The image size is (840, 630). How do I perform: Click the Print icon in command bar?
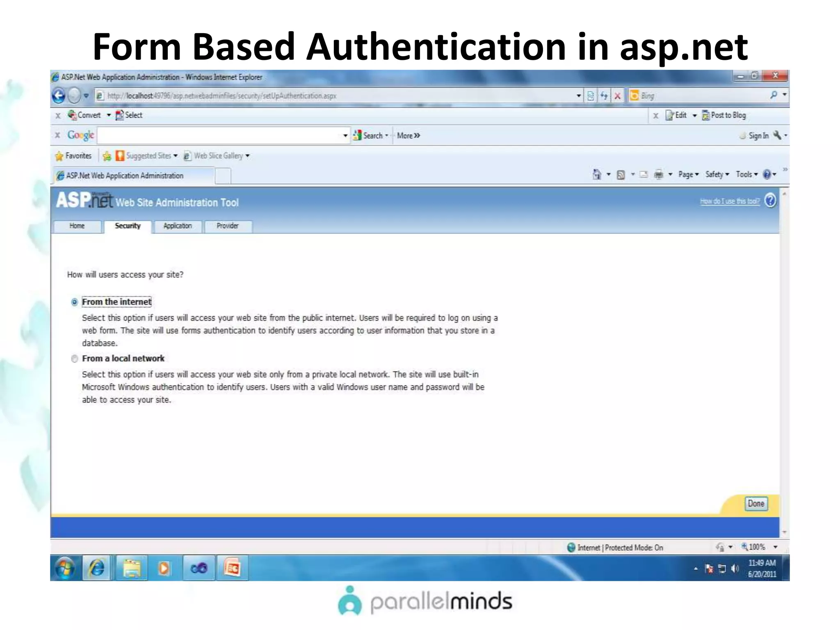tap(658, 175)
